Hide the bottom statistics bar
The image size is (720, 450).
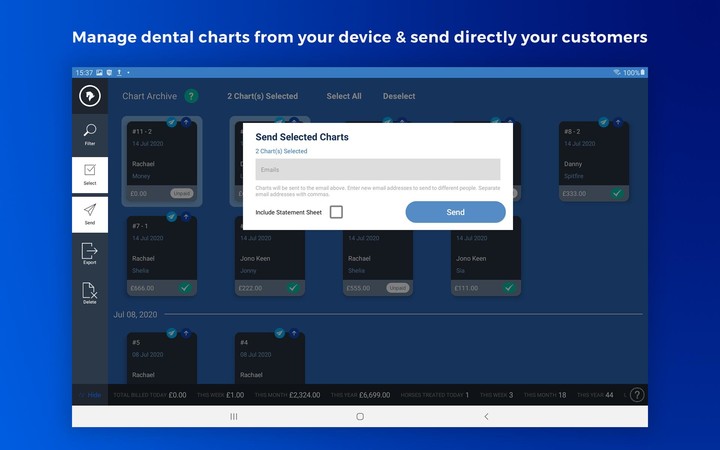pyautogui.click(x=90, y=395)
